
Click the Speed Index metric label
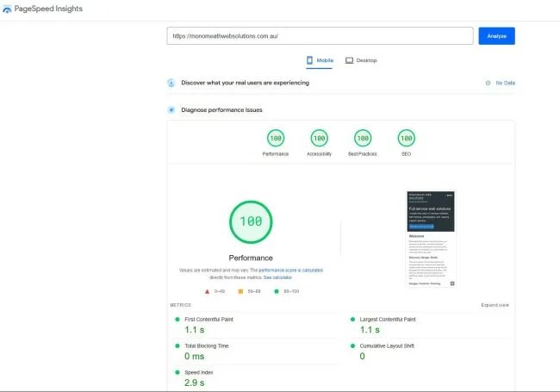tap(198, 372)
